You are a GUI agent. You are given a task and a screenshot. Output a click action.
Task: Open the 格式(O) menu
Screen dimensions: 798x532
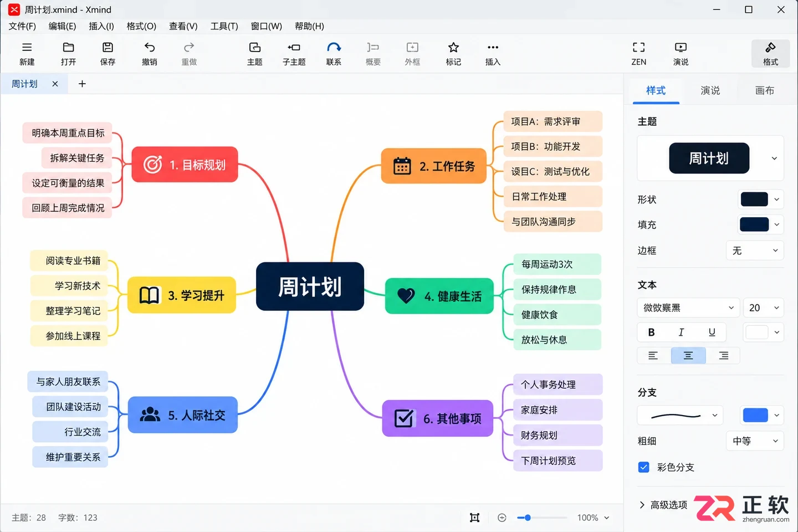pos(141,26)
